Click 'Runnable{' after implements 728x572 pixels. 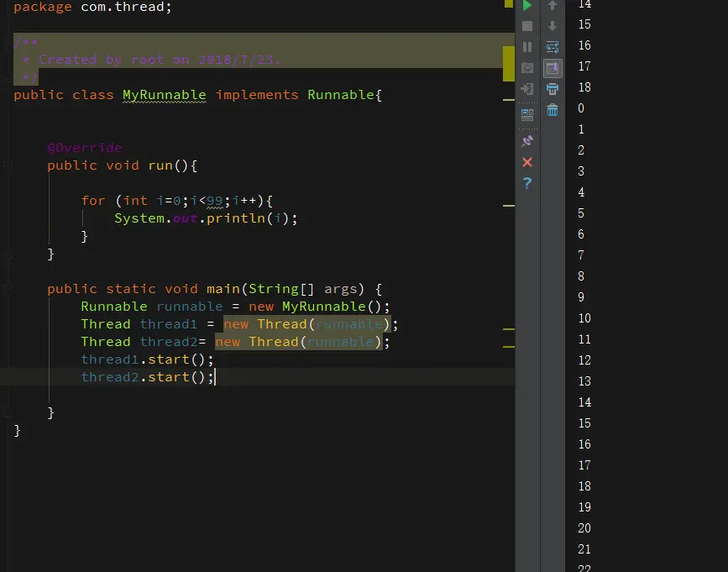(x=344, y=95)
